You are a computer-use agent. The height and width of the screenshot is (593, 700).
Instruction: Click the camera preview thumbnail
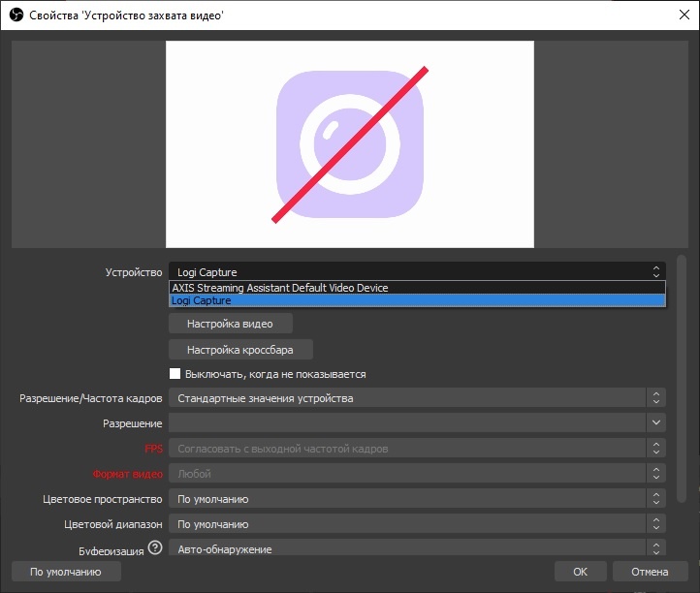tap(350, 144)
